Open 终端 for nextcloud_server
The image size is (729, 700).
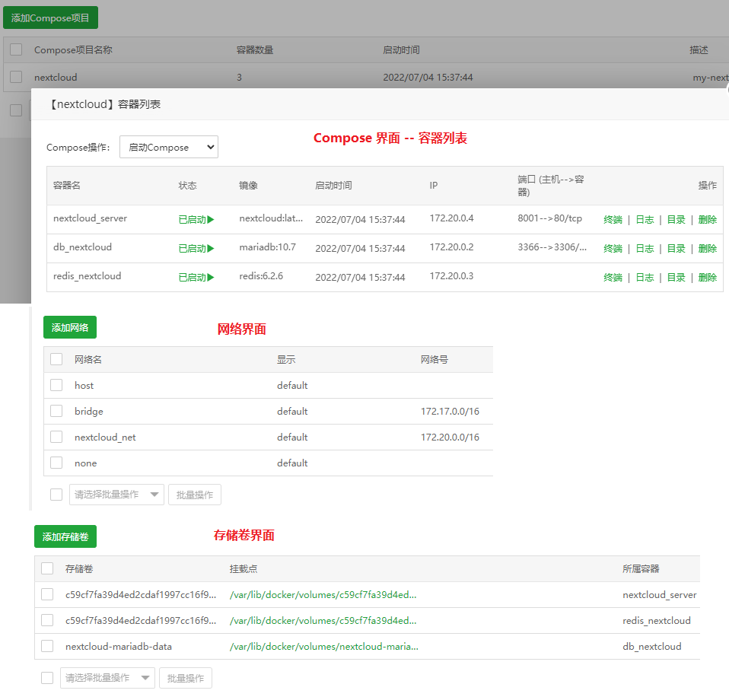613,219
